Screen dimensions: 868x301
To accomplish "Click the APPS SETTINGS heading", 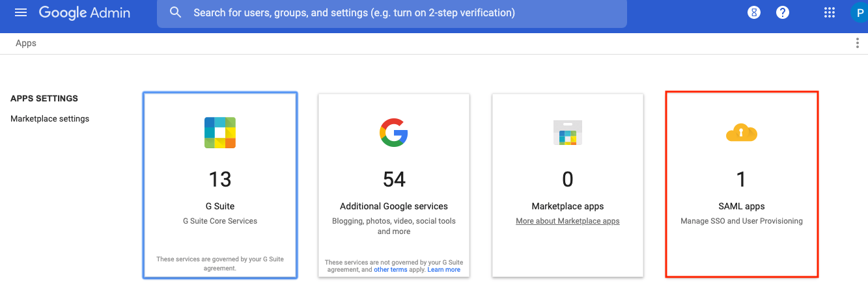I will tap(44, 99).
